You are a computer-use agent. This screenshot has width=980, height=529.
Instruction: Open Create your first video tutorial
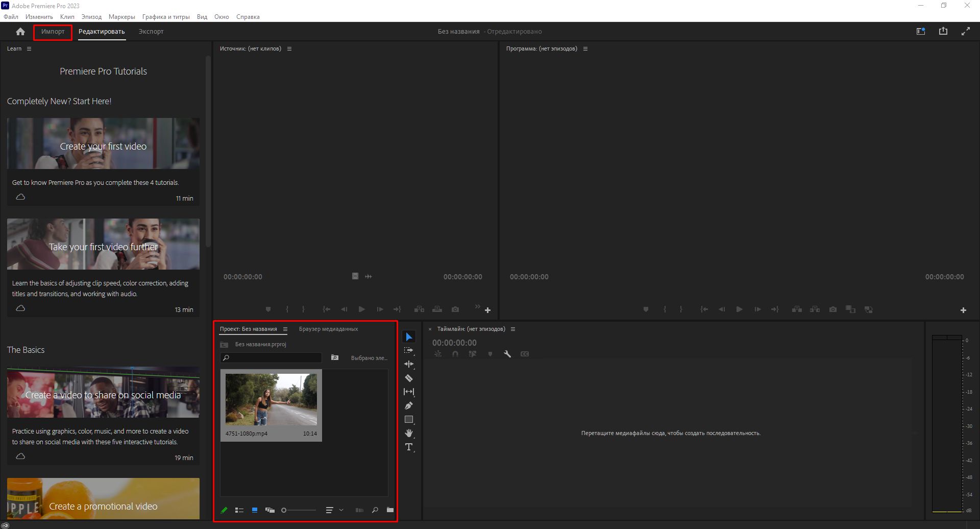pyautogui.click(x=103, y=161)
